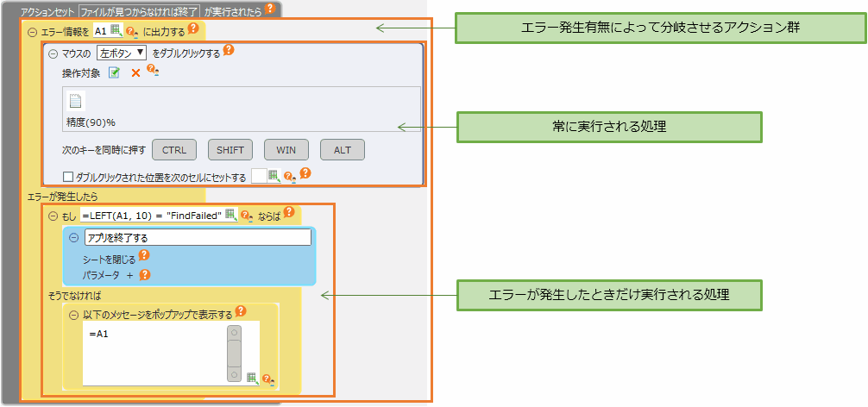The width and height of the screenshot is (868, 407).
Task: Open cell picker next to A1 error output
Action: [116, 31]
